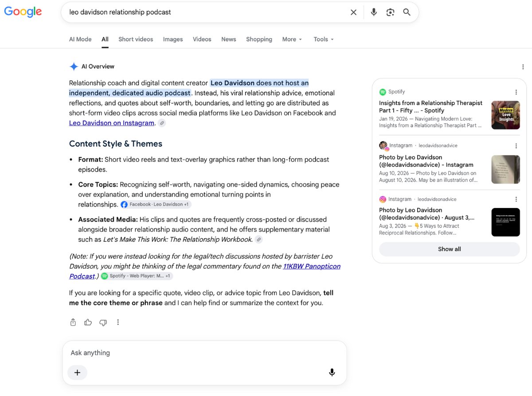Open options for August 10 Instagram result
This screenshot has width=532, height=396.
click(x=516, y=146)
